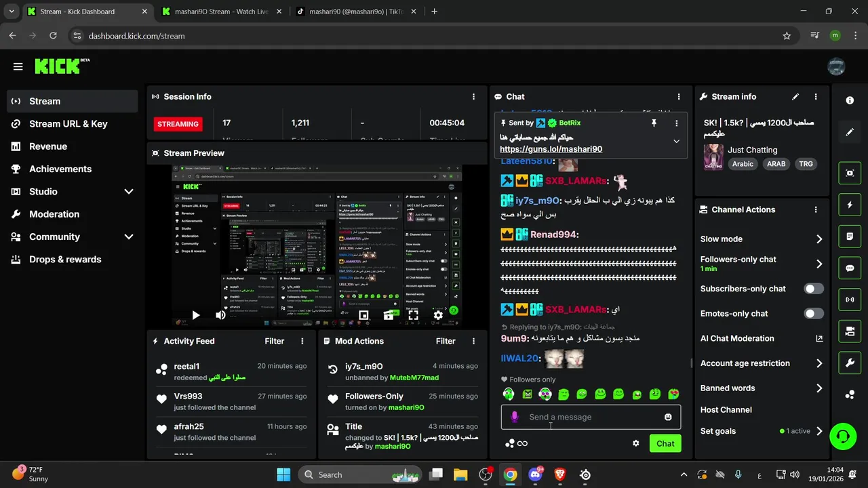This screenshot has height=488, width=868.
Task: Toggle Emotes-only chat switch
Action: (814, 314)
